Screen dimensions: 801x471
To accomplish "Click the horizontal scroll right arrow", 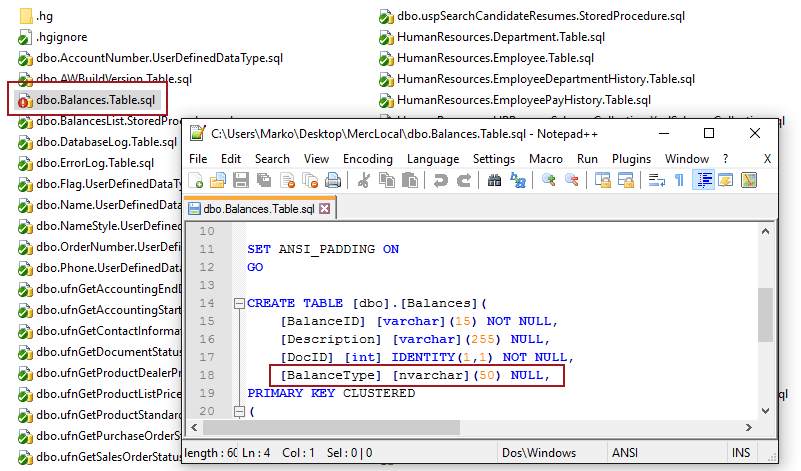I will click(x=748, y=427).
